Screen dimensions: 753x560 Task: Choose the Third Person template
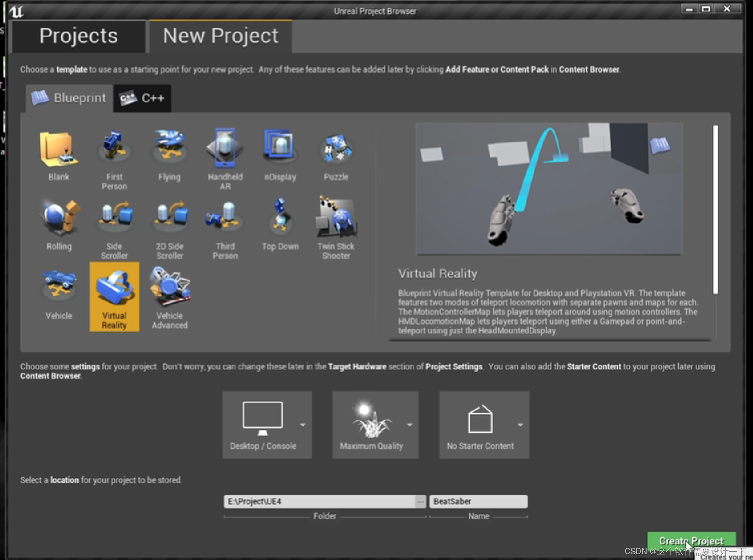click(225, 227)
